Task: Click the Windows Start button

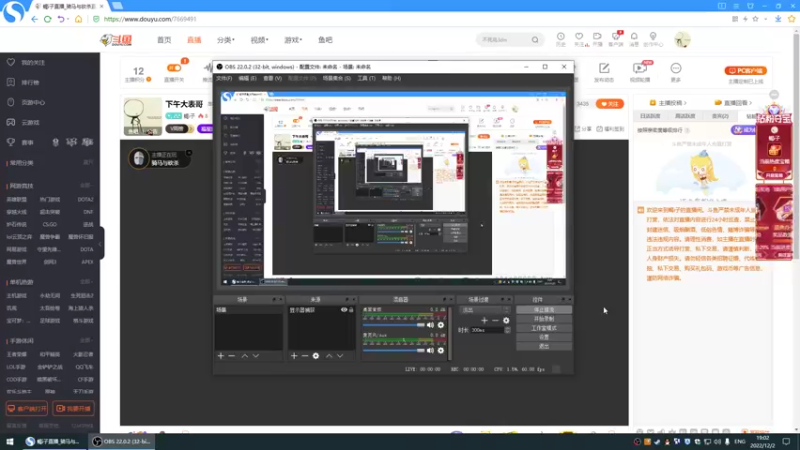Action: [x=10, y=441]
